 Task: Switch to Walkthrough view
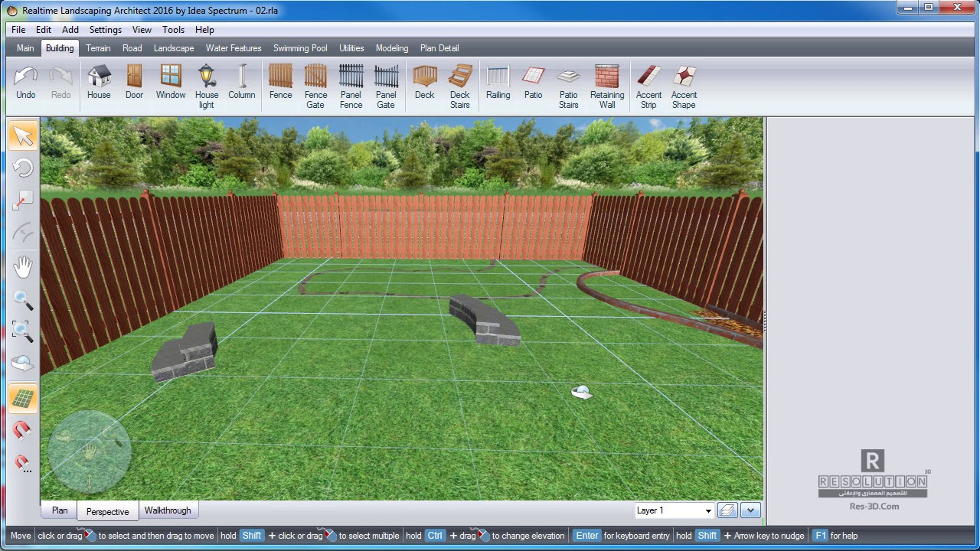tap(168, 510)
